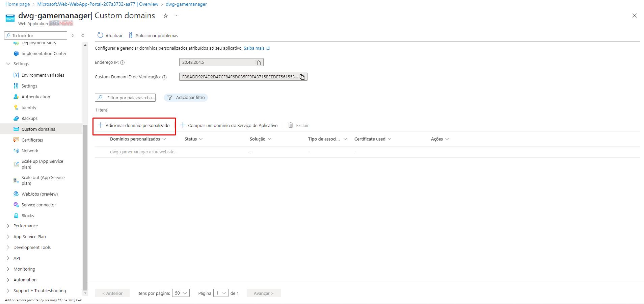
Task: Open the Itens por página dropdown
Action: point(181,293)
